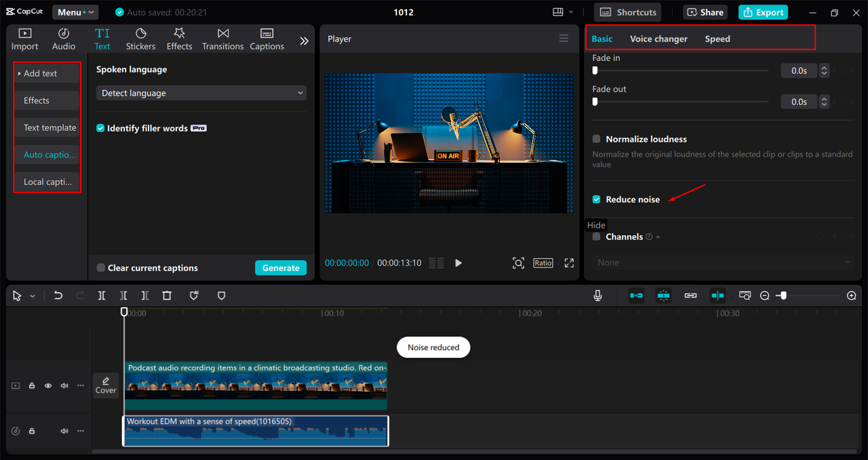868x460 pixels.
Task: Select Local captions in sidebar
Action: pos(47,182)
